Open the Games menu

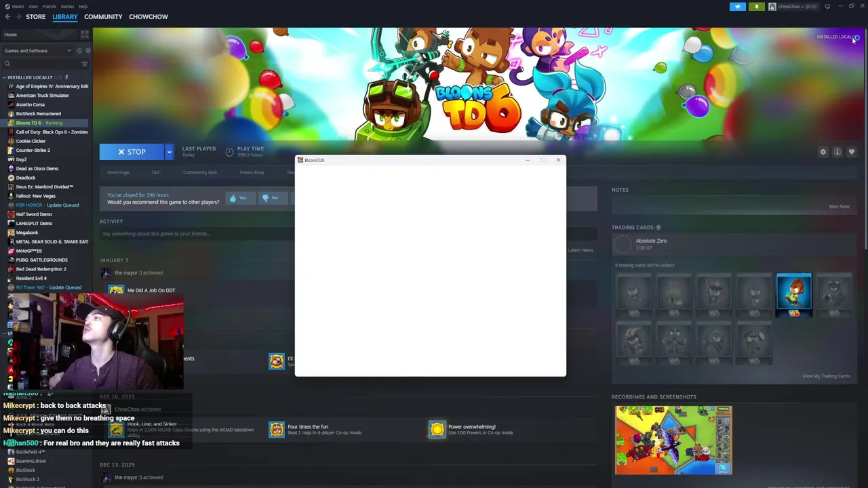click(x=67, y=6)
